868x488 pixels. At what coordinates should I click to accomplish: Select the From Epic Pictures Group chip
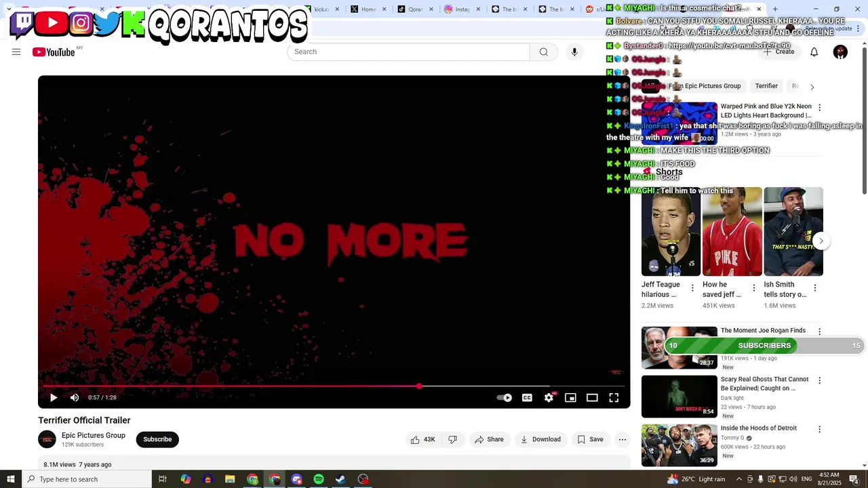(704, 86)
